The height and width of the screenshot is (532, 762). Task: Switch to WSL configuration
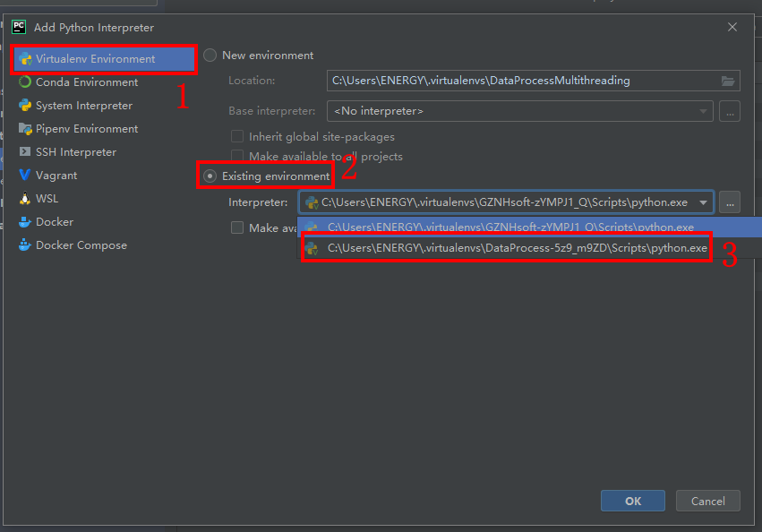[x=24, y=198]
